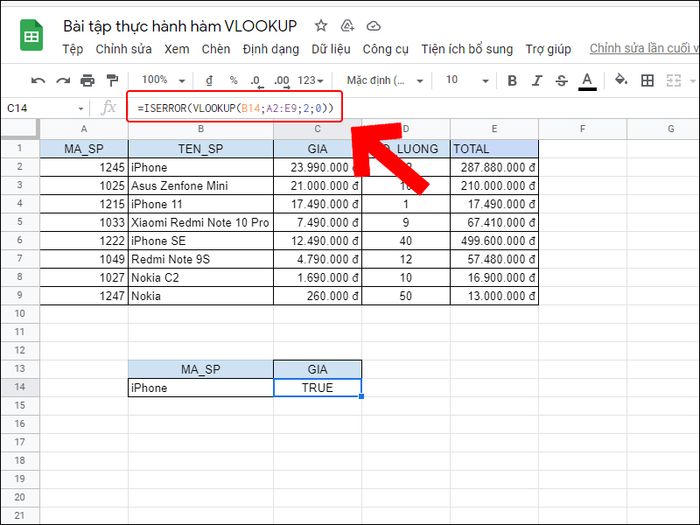Print the spreadsheet
700x525 pixels.
click(88, 80)
